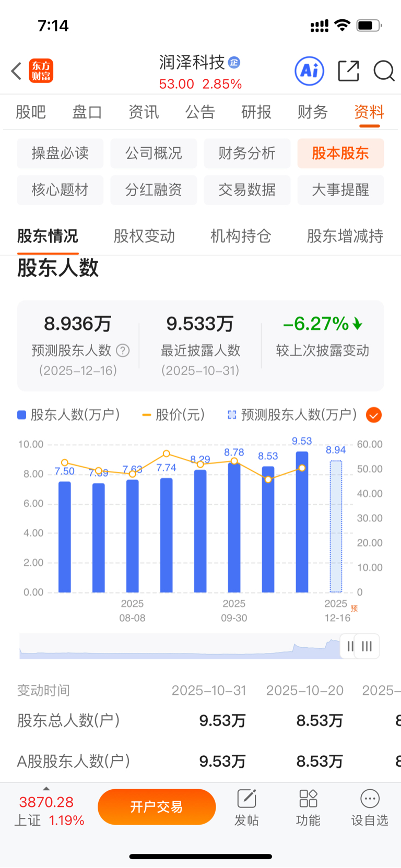The height and width of the screenshot is (868, 401).
Task: Tap the share export icon
Action: tap(349, 71)
